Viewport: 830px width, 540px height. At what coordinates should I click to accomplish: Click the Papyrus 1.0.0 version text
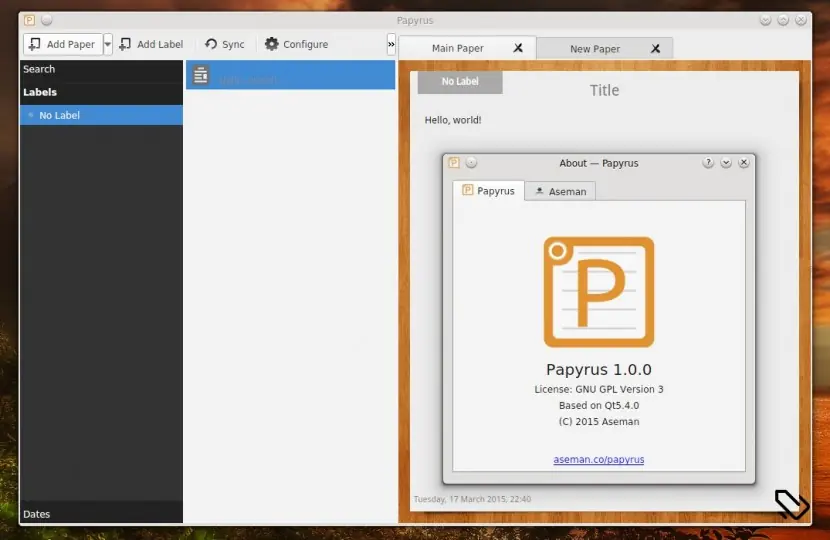pyautogui.click(x=599, y=370)
